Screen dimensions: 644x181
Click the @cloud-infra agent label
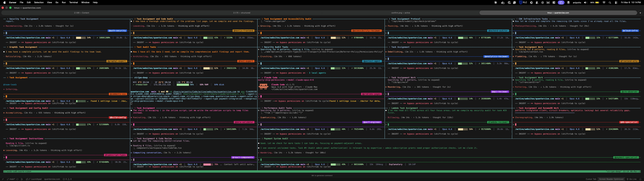click(x=630, y=31)
